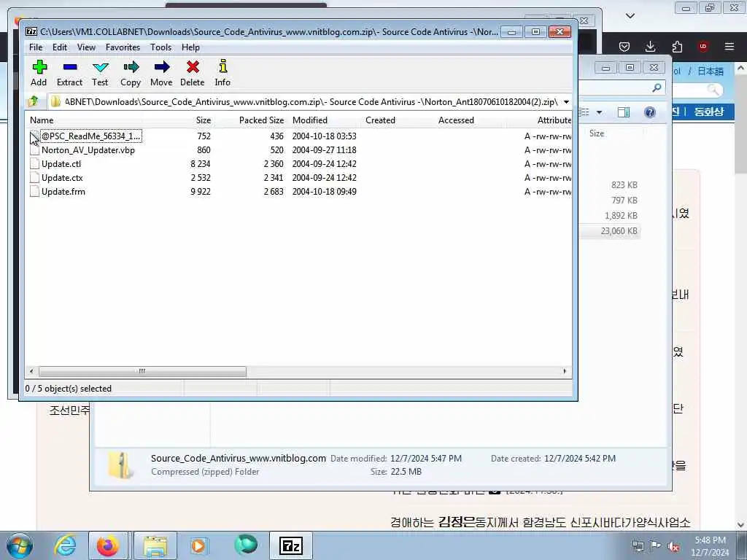The width and height of the screenshot is (747, 560).
Task: Switch to Firefox in the taskbar
Action: [x=108, y=545]
